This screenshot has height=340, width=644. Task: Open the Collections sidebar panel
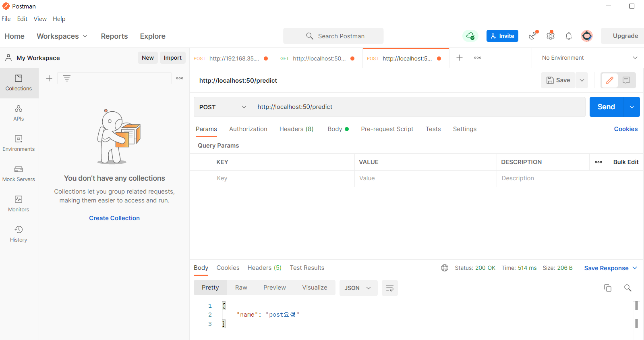[x=19, y=83]
